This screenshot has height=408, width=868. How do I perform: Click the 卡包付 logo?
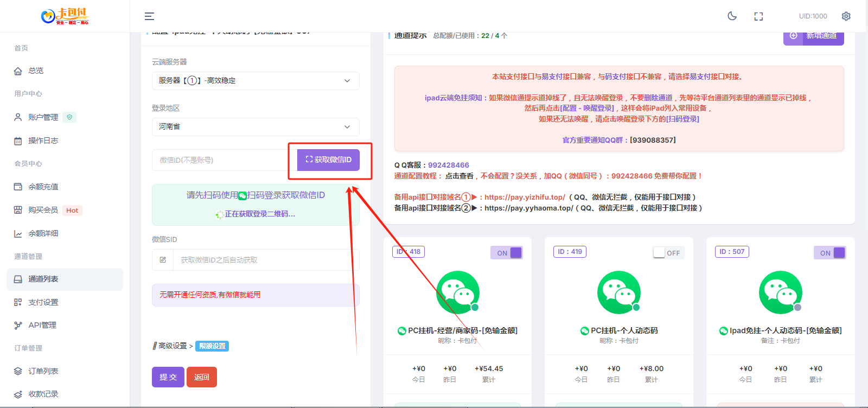pyautogui.click(x=65, y=16)
